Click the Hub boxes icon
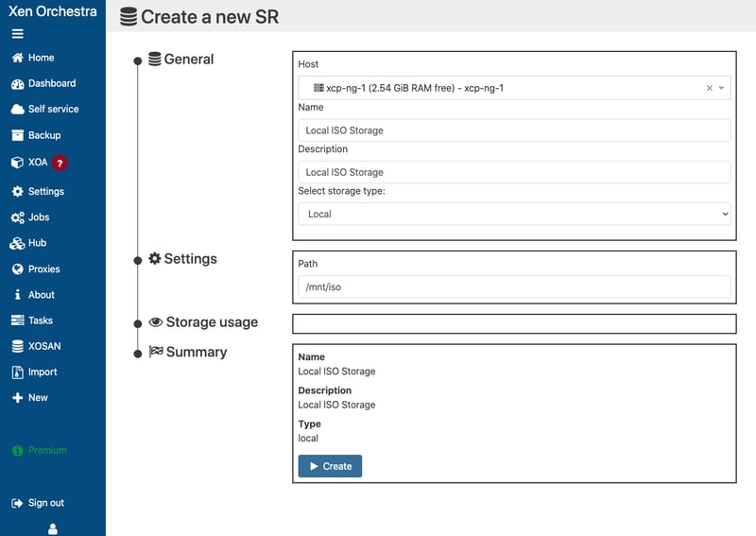756x536 pixels. coord(17,243)
